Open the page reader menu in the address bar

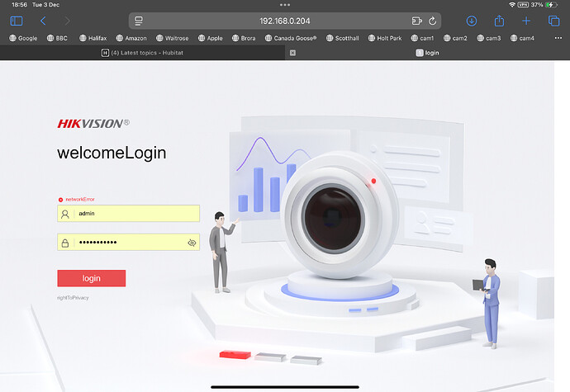139,21
